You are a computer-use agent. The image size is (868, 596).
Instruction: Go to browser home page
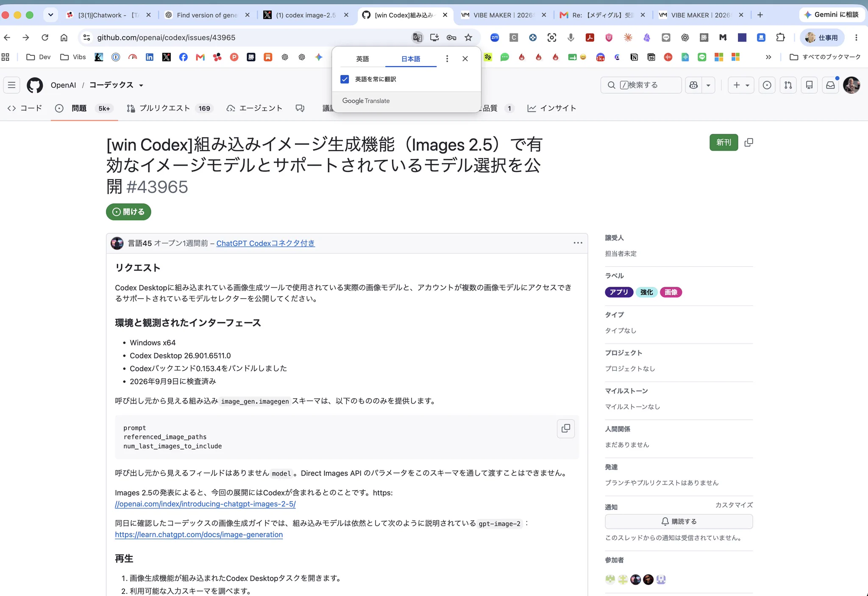click(64, 38)
